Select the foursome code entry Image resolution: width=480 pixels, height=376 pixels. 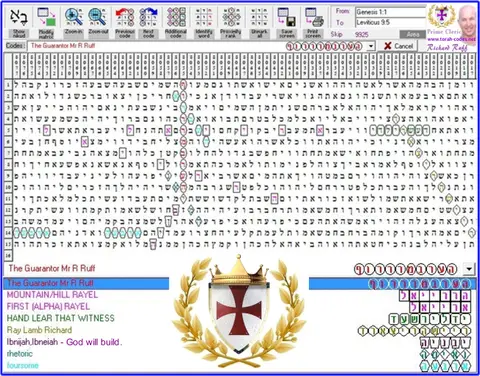tap(23, 365)
